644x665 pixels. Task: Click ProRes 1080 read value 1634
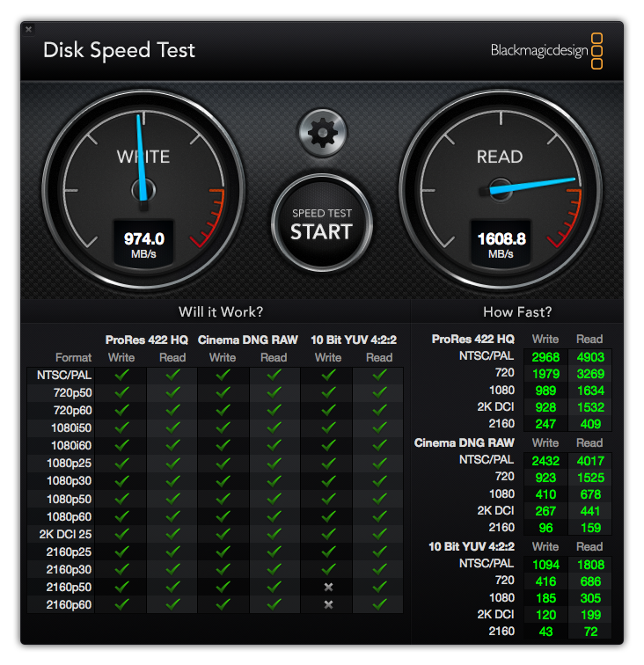(x=590, y=391)
